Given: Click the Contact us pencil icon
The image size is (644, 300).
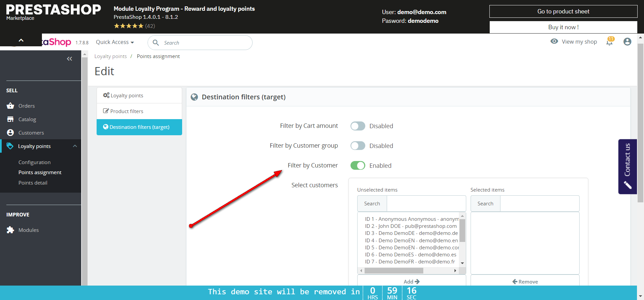Looking at the screenshot, I should click(628, 185).
